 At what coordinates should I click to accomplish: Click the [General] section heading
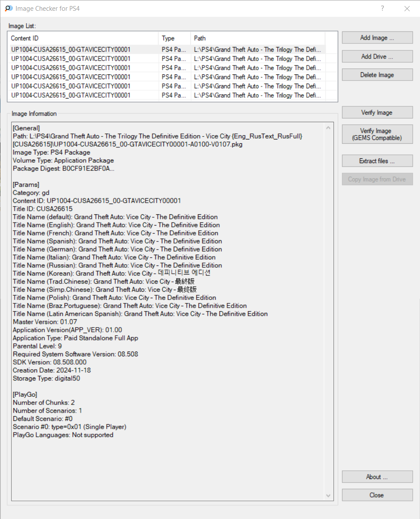click(x=26, y=128)
